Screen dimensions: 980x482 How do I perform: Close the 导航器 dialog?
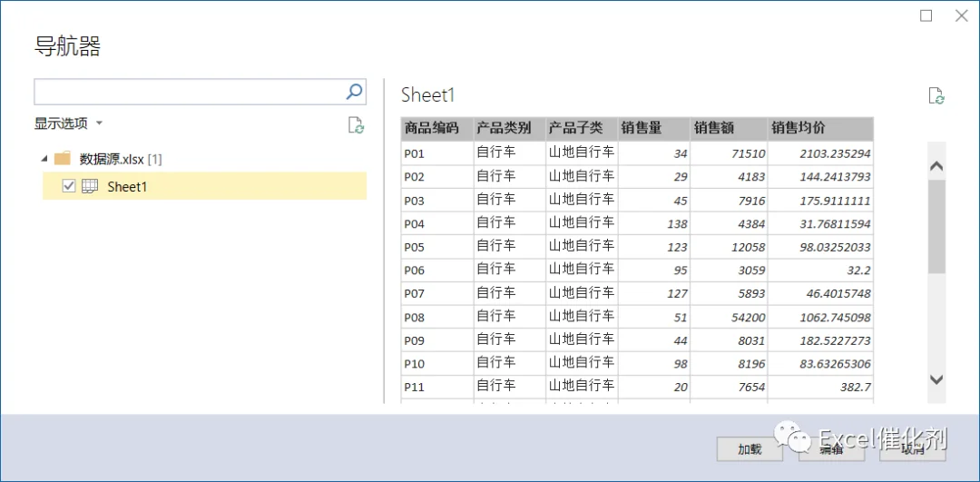[x=961, y=15]
